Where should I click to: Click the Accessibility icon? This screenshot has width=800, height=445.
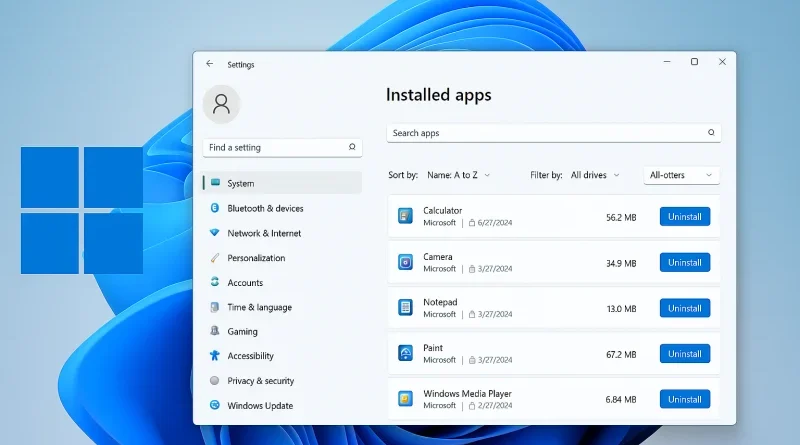(x=215, y=355)
